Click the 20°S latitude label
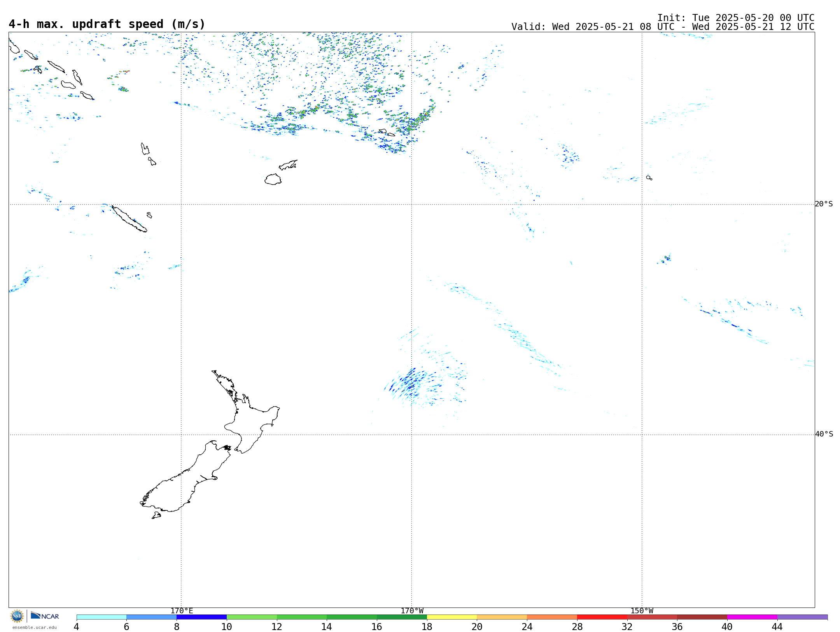Viewport: 840px width, 632px height. coord(824,204)
